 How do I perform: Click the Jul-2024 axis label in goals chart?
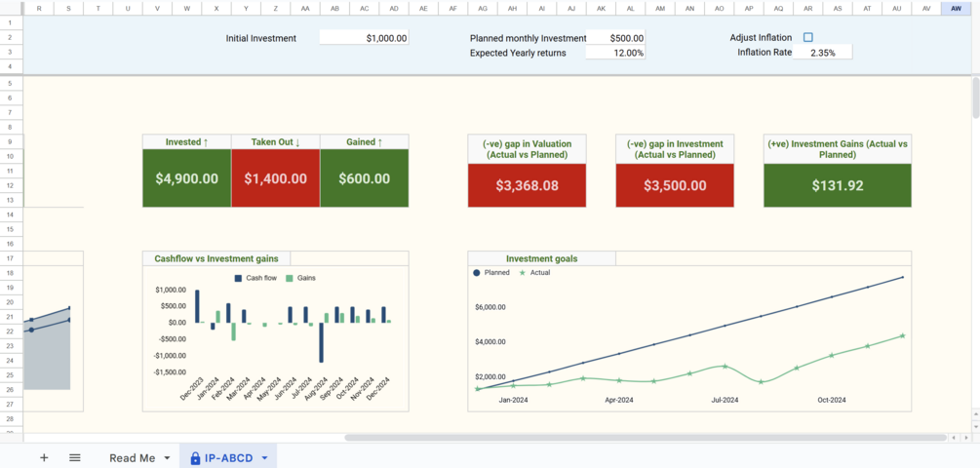click(x=725, y=400)
